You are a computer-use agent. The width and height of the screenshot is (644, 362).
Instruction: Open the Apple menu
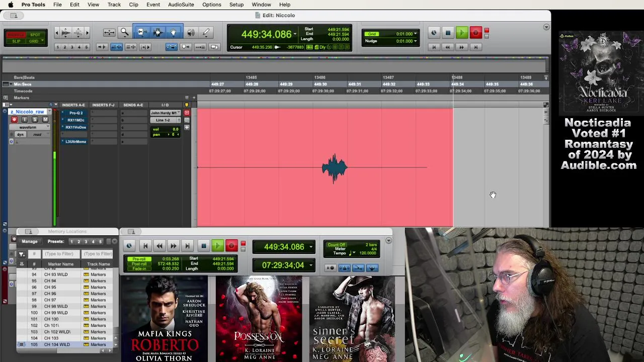tap(11, 5)
